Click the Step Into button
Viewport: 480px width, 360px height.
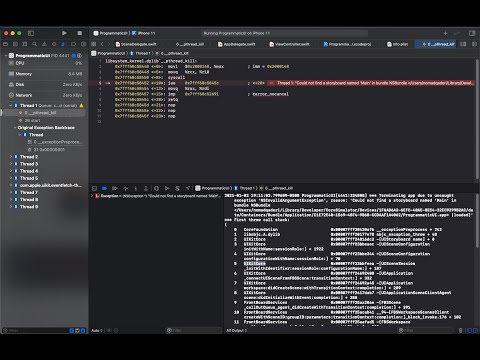tap(136, 188)
